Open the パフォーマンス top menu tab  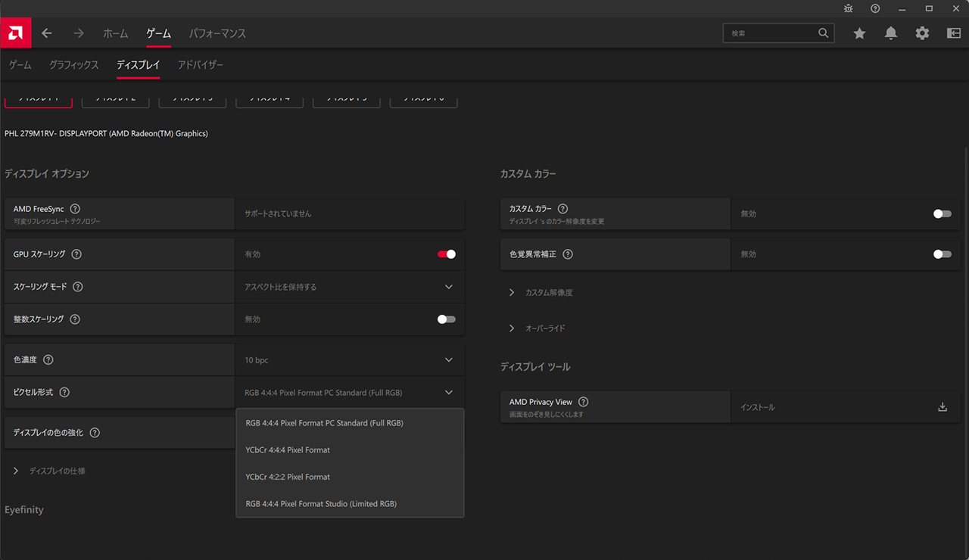click(217, 33)
